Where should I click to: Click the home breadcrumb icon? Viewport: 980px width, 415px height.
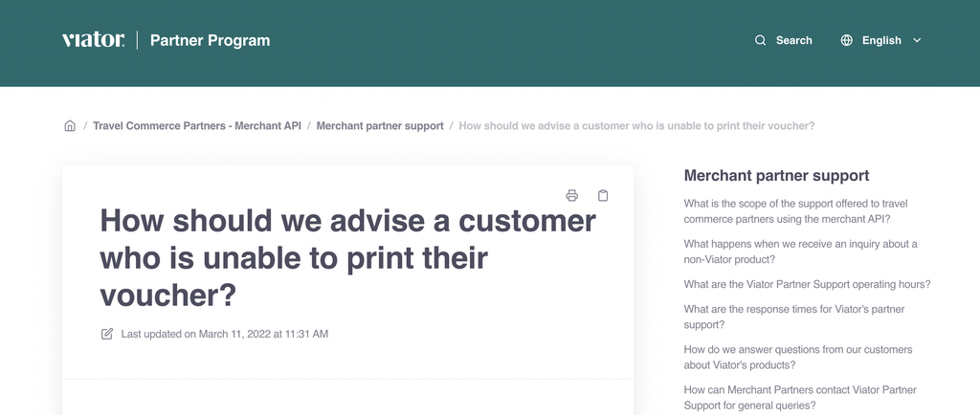click(x=70, y=125)
